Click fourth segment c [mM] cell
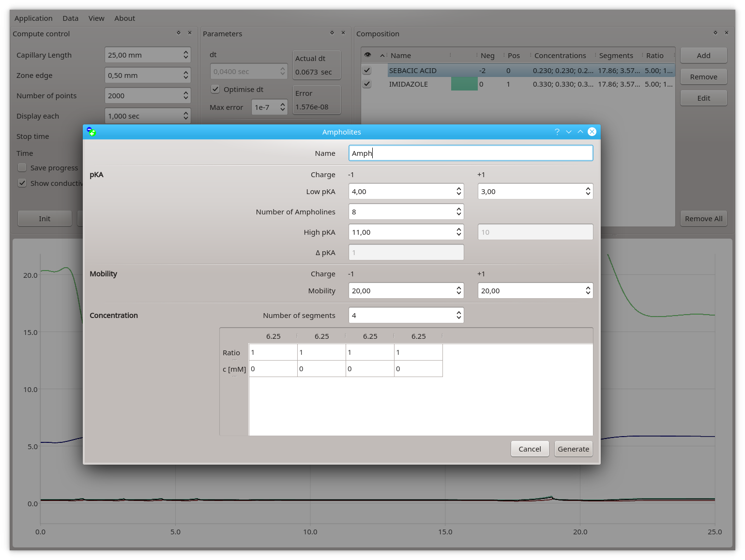The image size is (745, 560). (418, 369)
